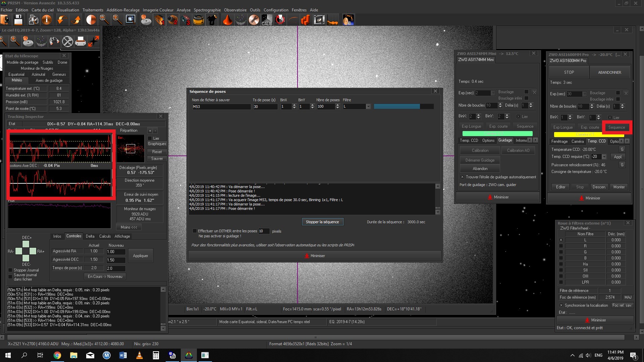Open the image information icon

click(x=47, y=20)
